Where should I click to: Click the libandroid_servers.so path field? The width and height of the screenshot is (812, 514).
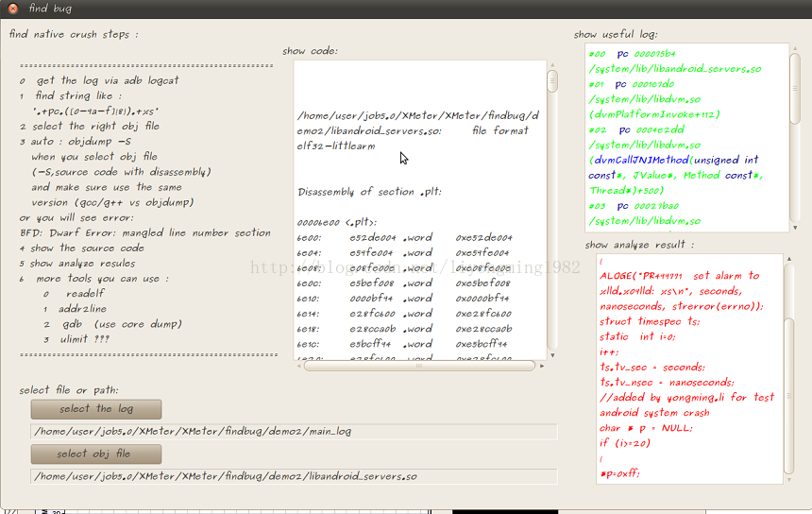tap(294, 476)
